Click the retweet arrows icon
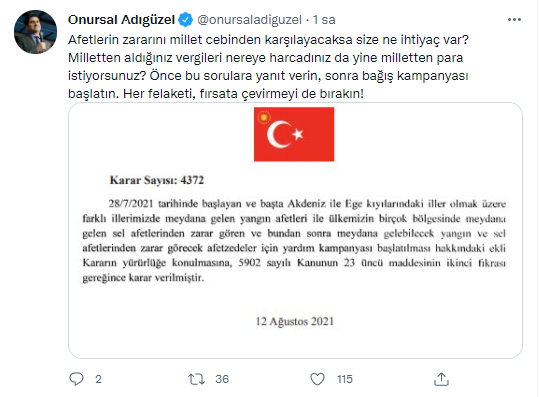The height and width of the screenshot is (397, 539). click(x=196, y=379)
